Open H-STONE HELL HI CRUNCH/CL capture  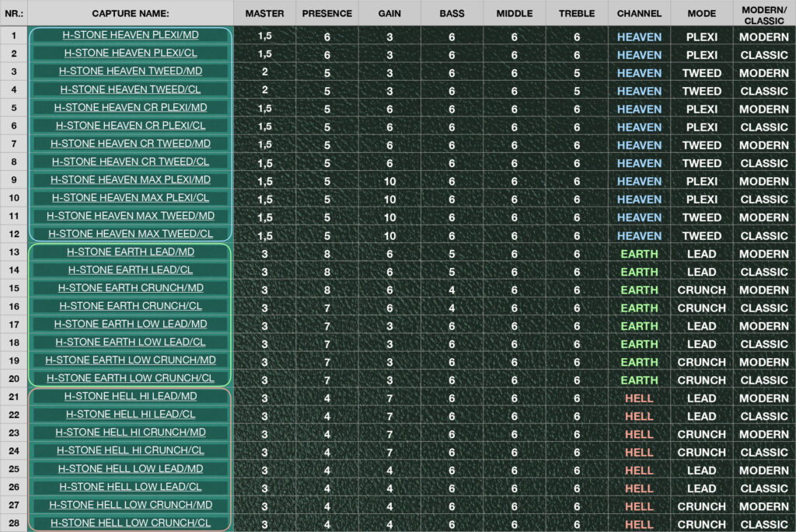pos(131,450)
